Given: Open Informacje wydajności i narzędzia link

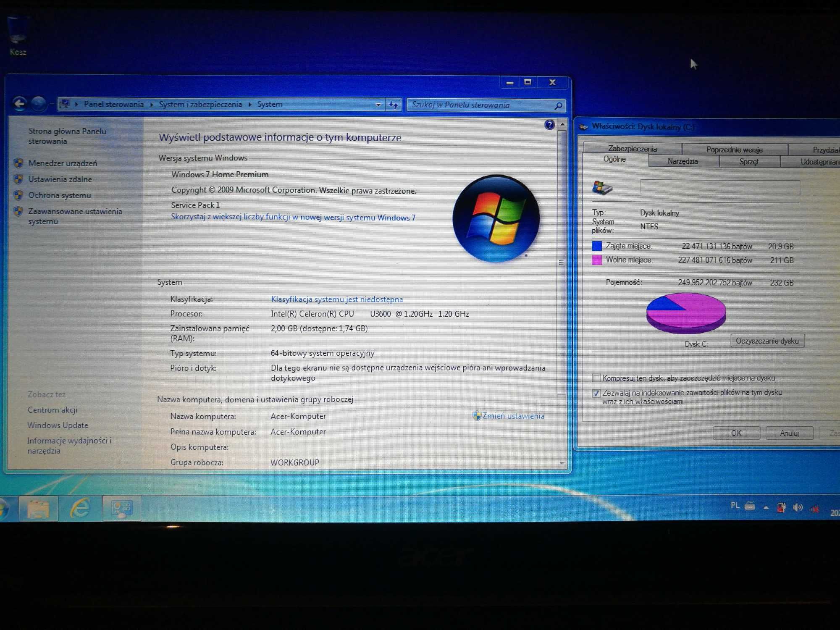Looking at the screenshot, I should tap(69, 446).
